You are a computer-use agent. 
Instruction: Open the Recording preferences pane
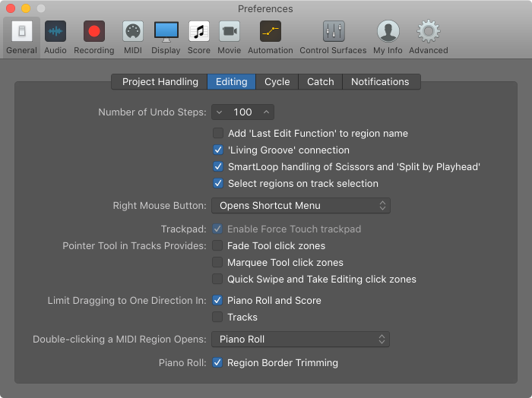click(x=94, y=37)
